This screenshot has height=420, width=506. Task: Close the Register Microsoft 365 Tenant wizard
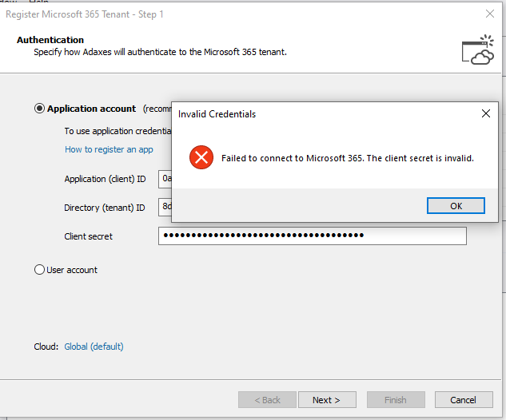pos(490,14)
